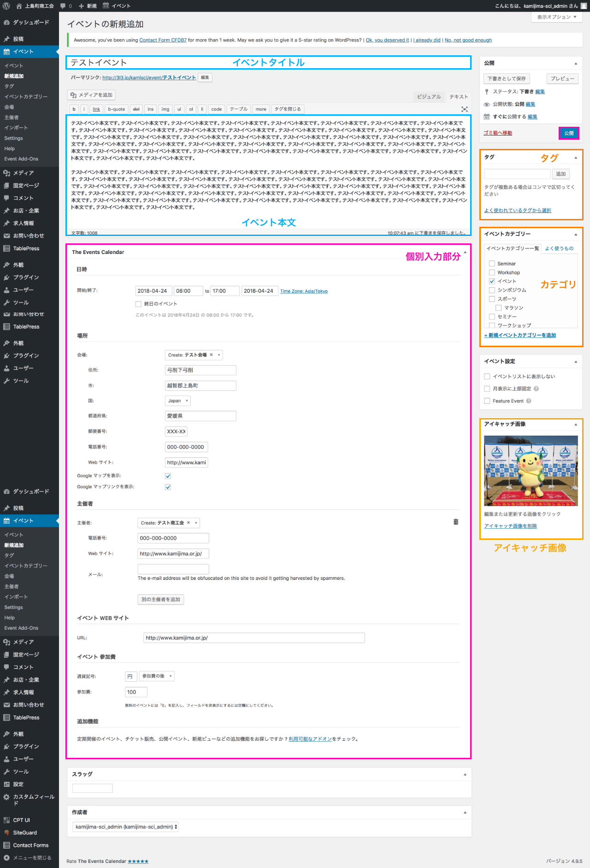The width and height of the screenshot is (590, 868).
Task: Click help icon next to 月表示に上部固定
Action: pyautogui.click(x=536, y=389)
